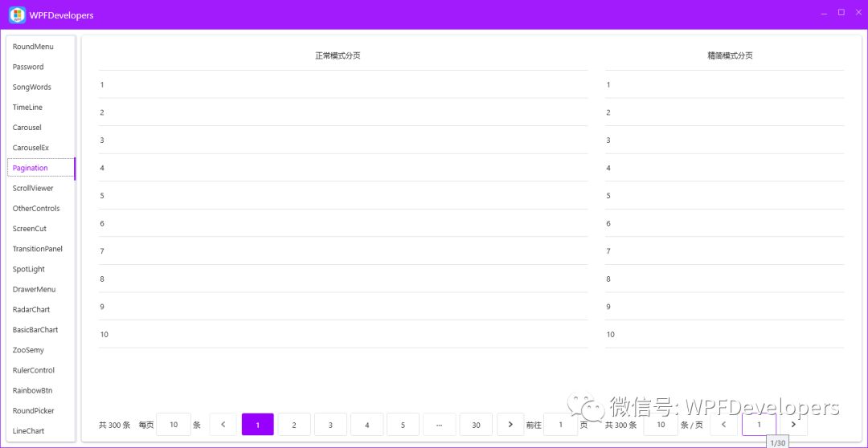Screen dimensions: 868x448
Task: Maximize the WPFDevelopers window
Action: coord(841,13)
